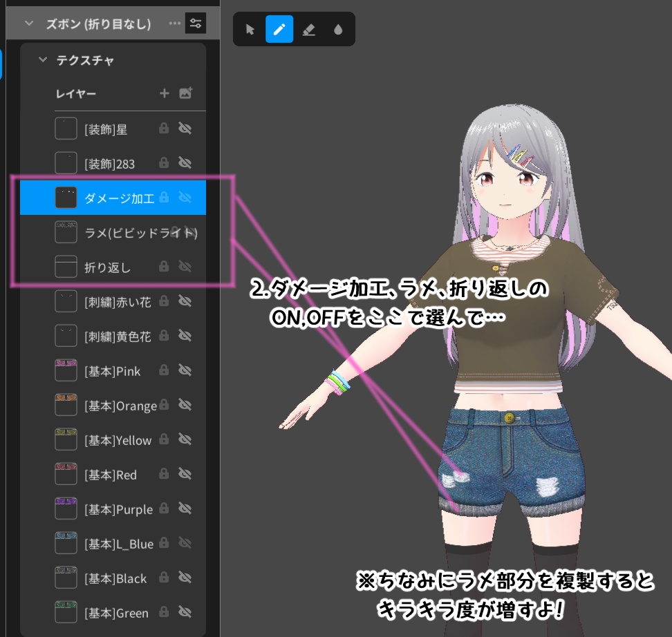Toggle visibility of [基本]Yellow layer
The width and height of the screenshot is (672, 637).
(x=185, y=439)
